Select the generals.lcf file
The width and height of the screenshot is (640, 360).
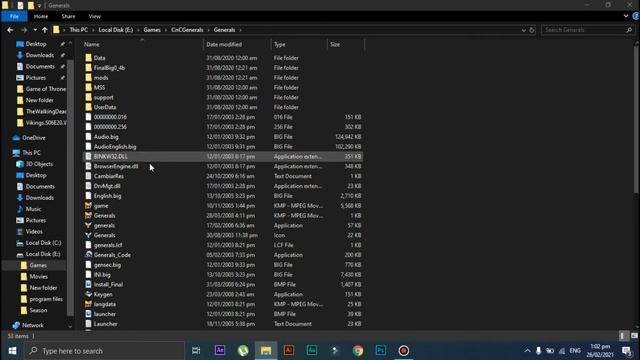coord(108,245)
